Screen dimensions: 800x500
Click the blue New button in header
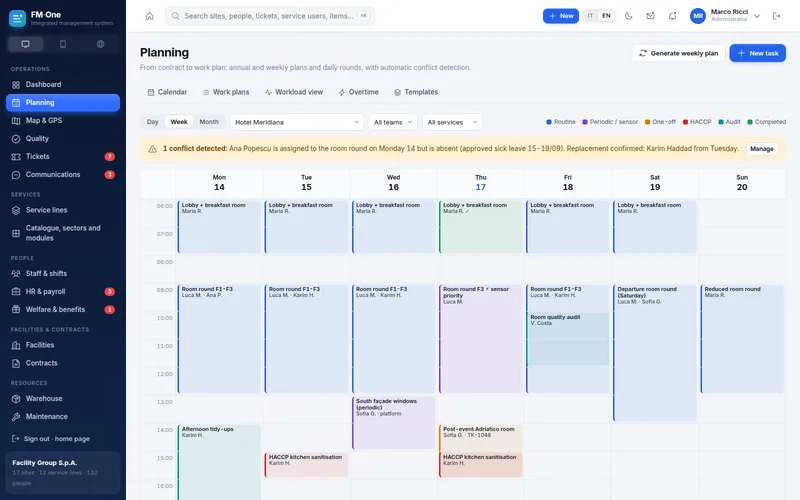pos(560,16)
